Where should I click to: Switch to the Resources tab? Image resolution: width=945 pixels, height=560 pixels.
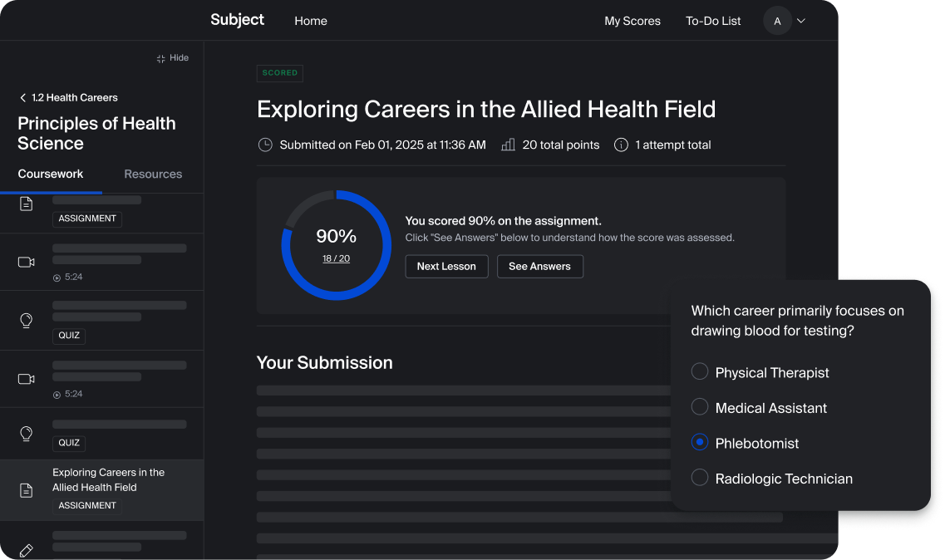153,174
